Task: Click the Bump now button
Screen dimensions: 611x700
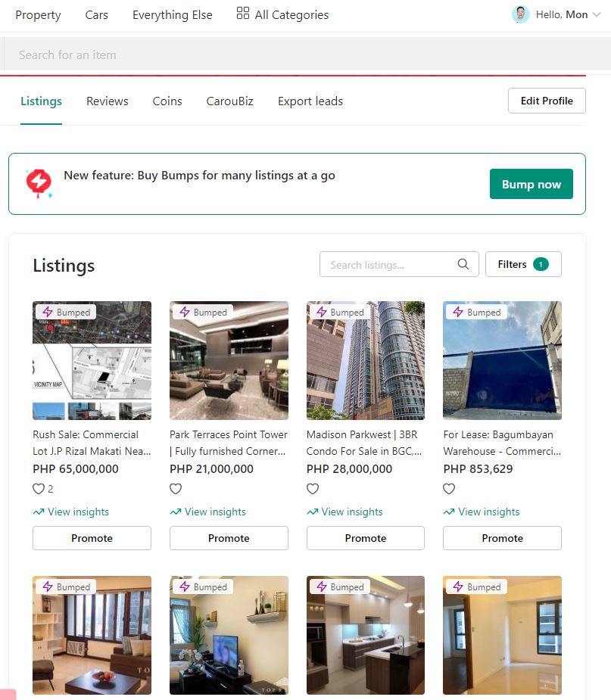Action: 531,184
